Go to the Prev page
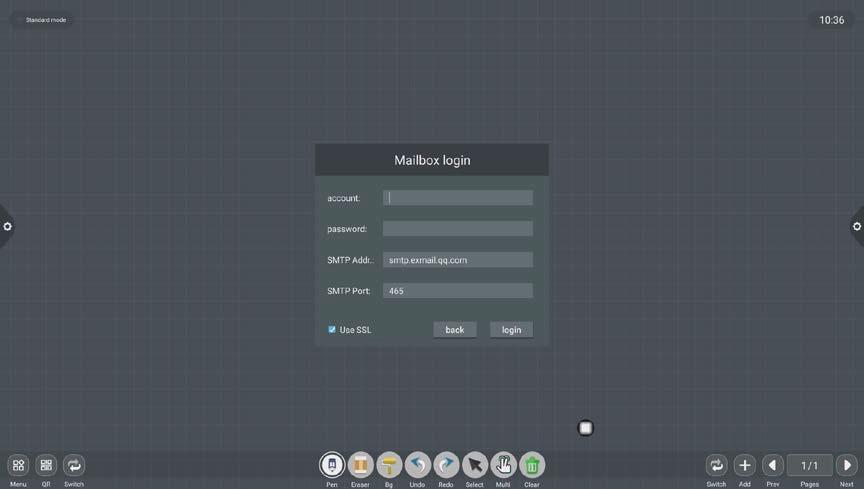 pos(773,465)
